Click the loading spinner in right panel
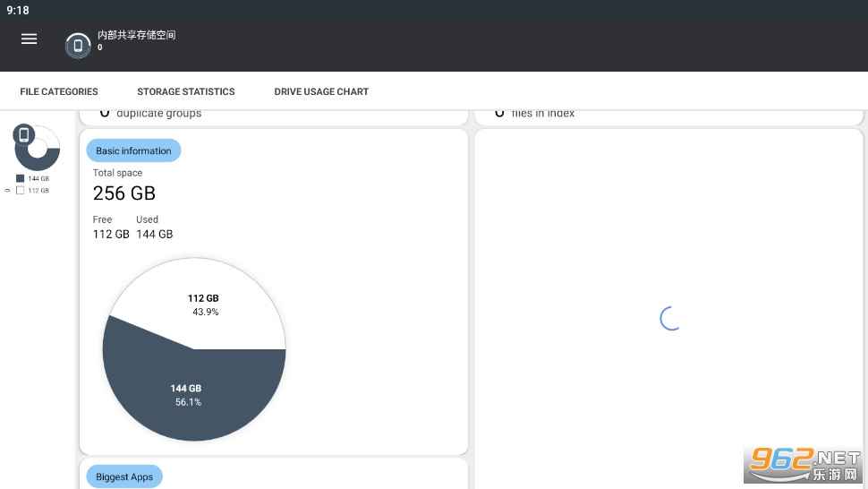The image size is (868, 489). 670,318
